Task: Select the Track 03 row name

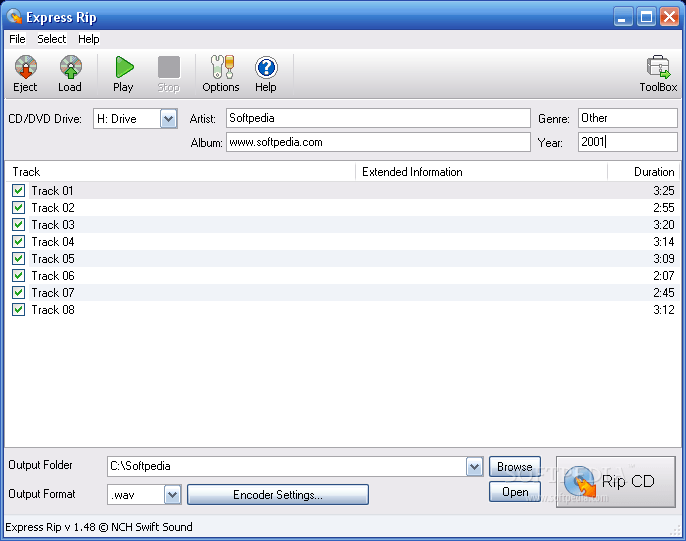Action: tap(53, 225)
